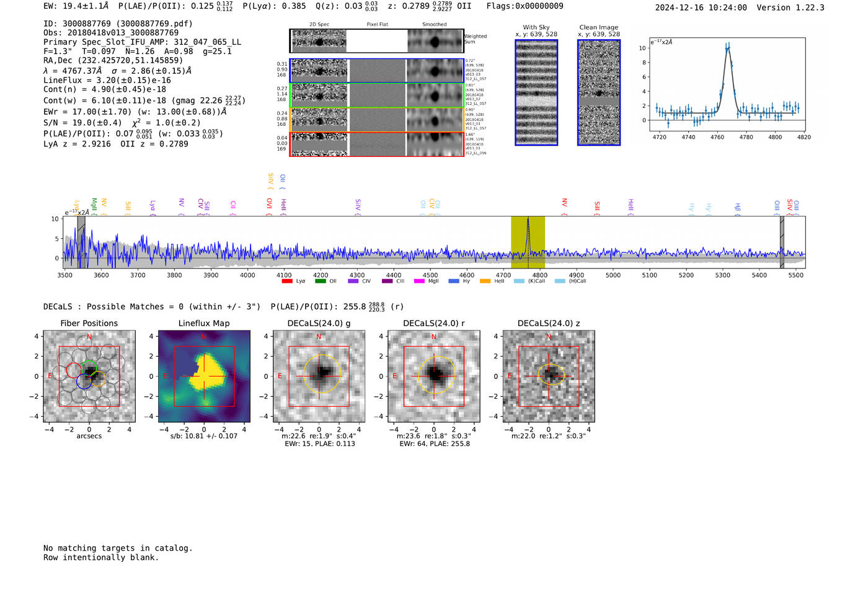868x591 pixels.
Task: Click the 2024-12-16 10:24:00 timestamp
Action: (701, 7)
